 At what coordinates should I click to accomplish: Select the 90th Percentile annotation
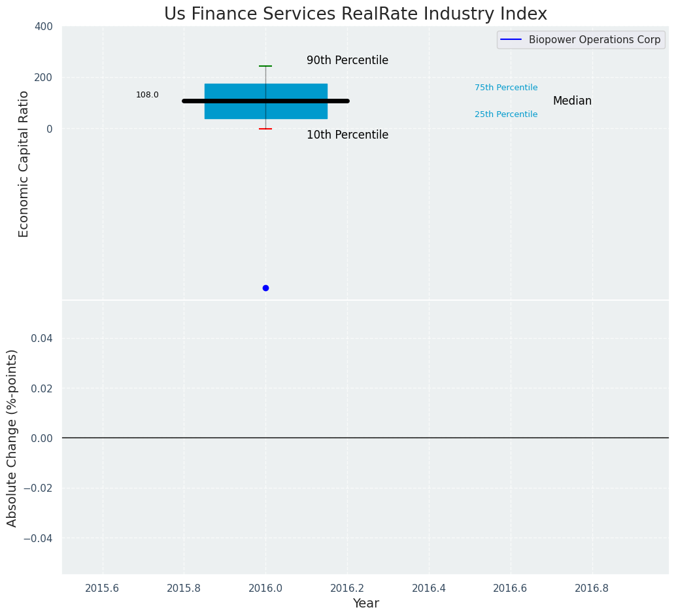click(x=347, y=61)
